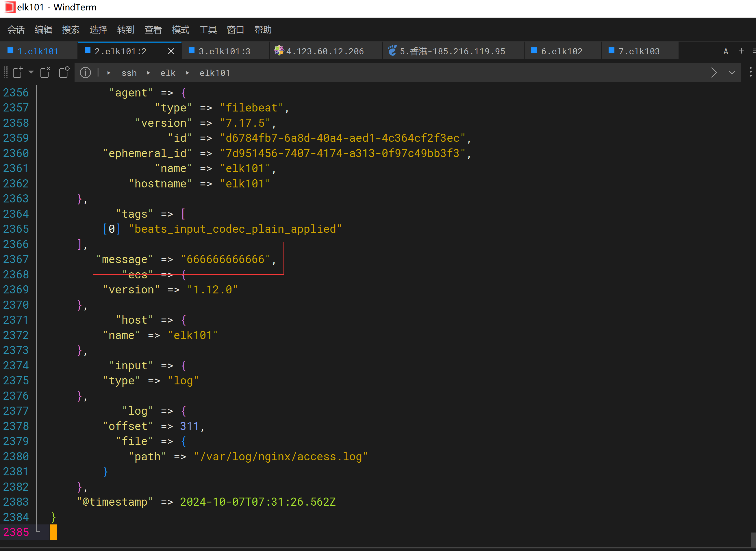Click the "7.17.5" version value
This screenshot has width=756, height=551.
245,123
